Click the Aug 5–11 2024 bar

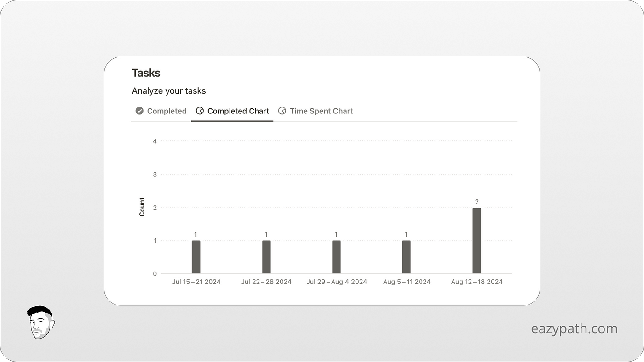click(x=406, y=256)
